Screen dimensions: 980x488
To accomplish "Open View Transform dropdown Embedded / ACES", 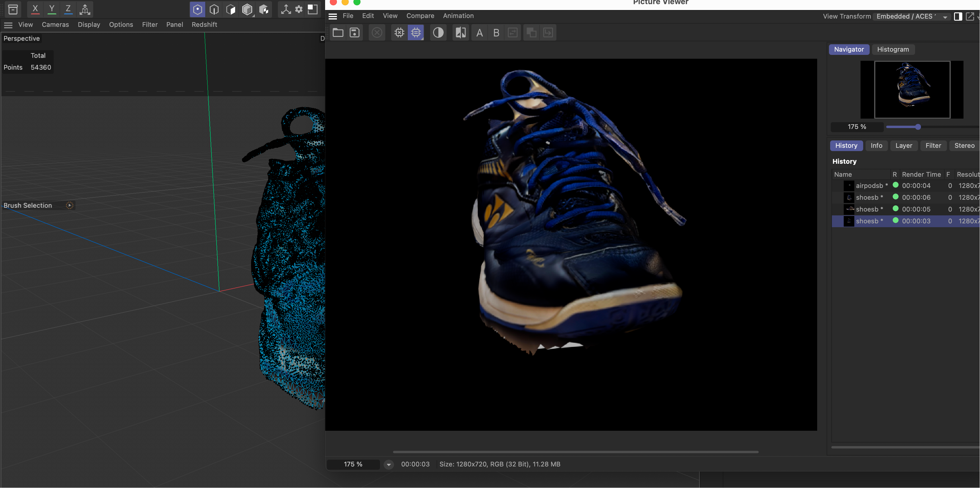I will (x=911, y=16).
